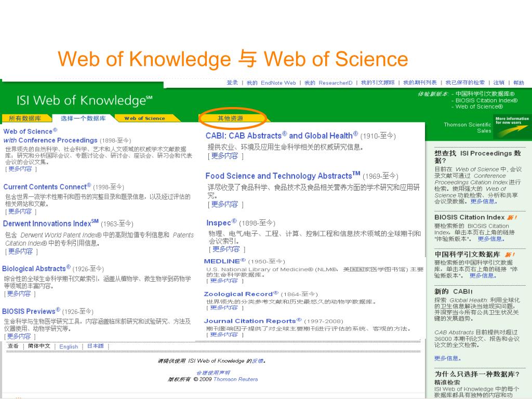Open 中国科学引文数据库 new version link

tap(485, 94)
